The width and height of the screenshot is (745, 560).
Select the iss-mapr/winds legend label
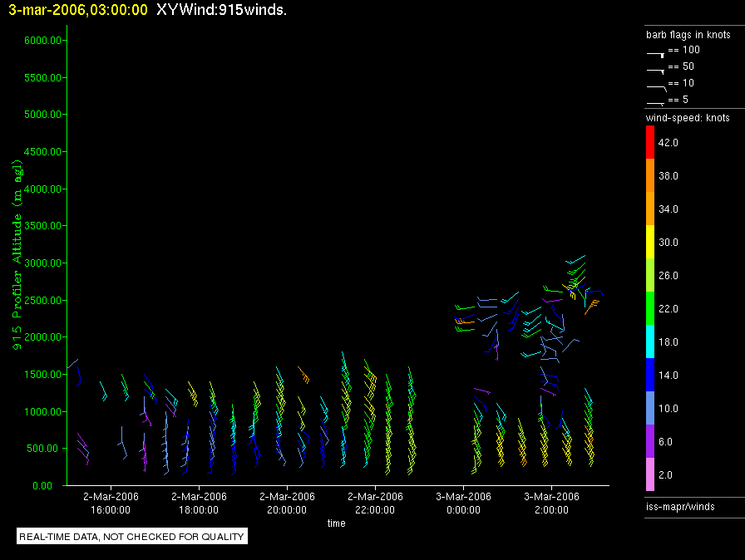tap(680, 506)
